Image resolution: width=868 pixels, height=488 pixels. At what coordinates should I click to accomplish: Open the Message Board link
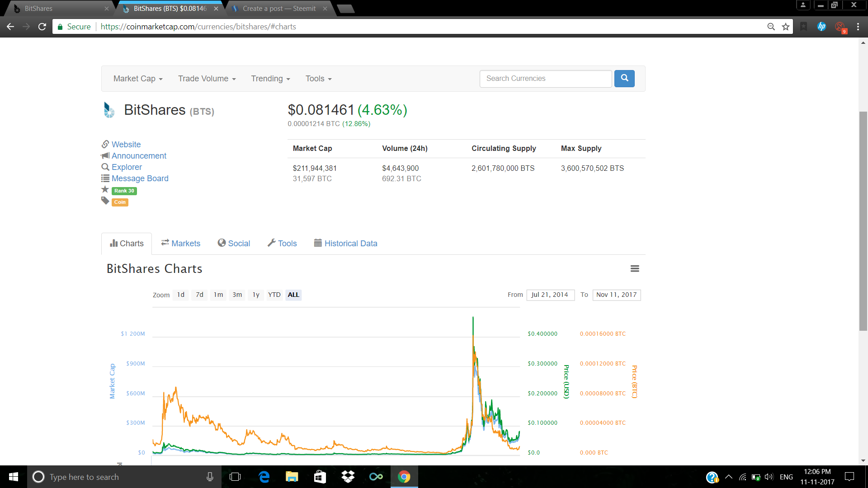tap(140, 178)
